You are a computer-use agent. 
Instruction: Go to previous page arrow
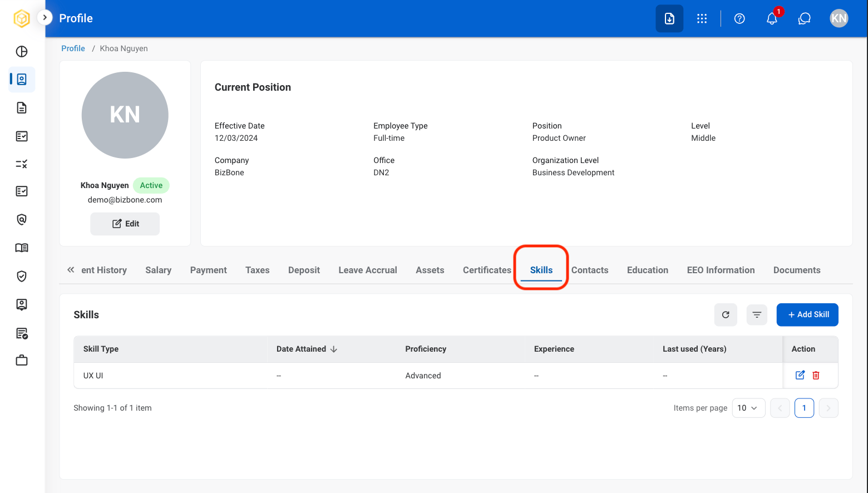click(x=780, y=408)
